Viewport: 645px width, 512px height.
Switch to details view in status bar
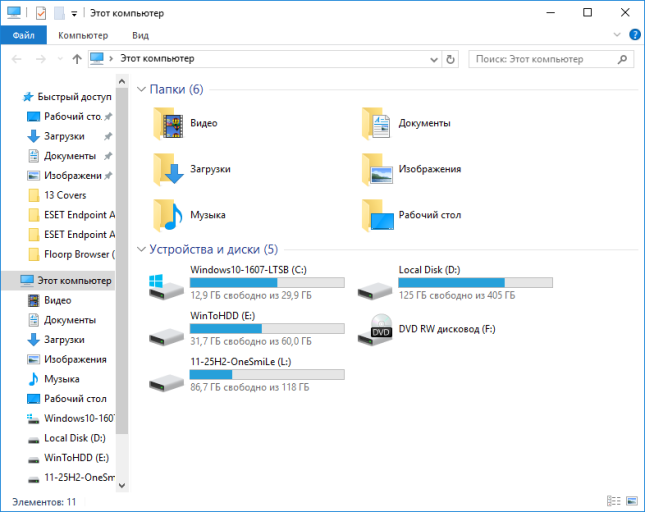click(614, 501)
